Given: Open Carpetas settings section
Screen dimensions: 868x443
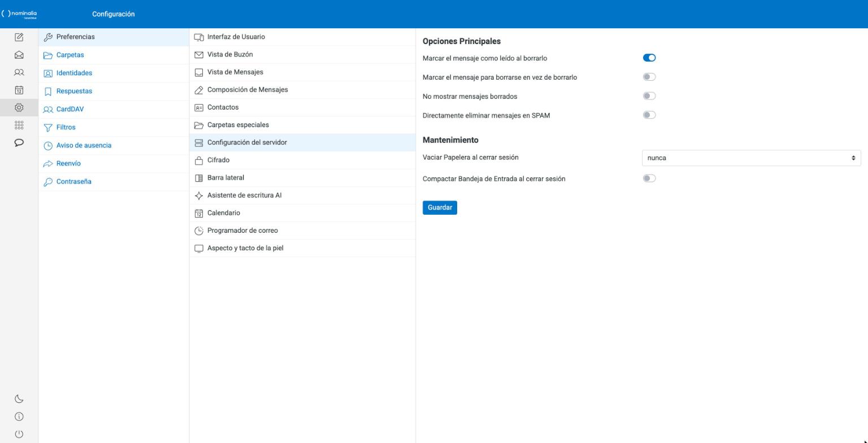Looking at the screenshot, I should coord(114,55).
